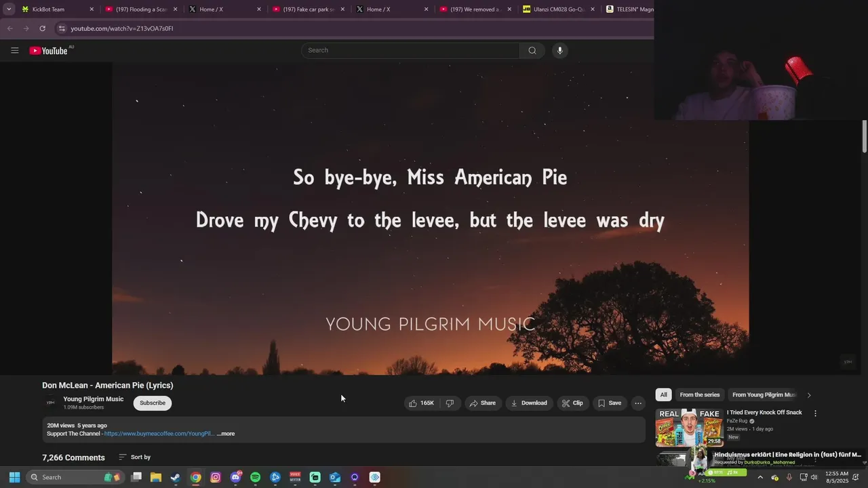Open File Explorer from taskbar
Viewport: 868px width, 488px height.
tap(155, 477)
